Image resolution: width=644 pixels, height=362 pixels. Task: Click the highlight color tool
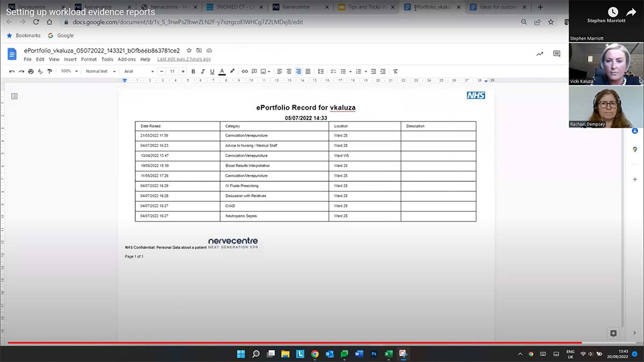tap(232, 71)
